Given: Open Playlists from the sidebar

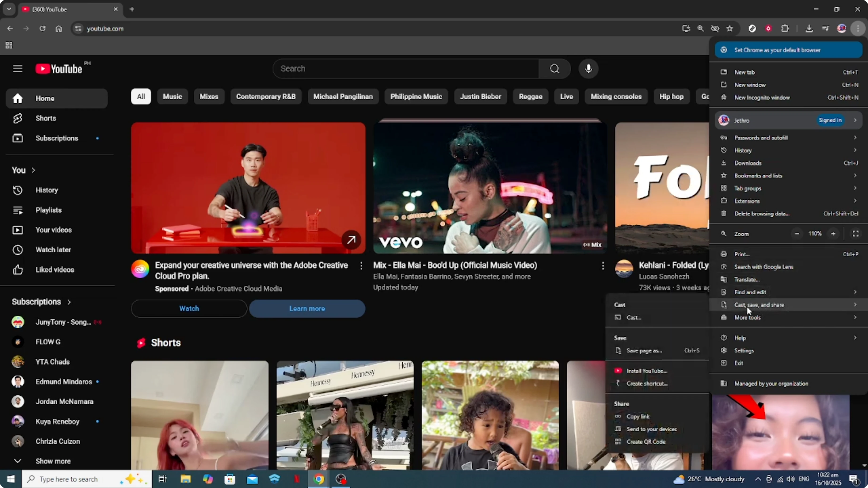Looking at the screenshot, I should 49,210.
